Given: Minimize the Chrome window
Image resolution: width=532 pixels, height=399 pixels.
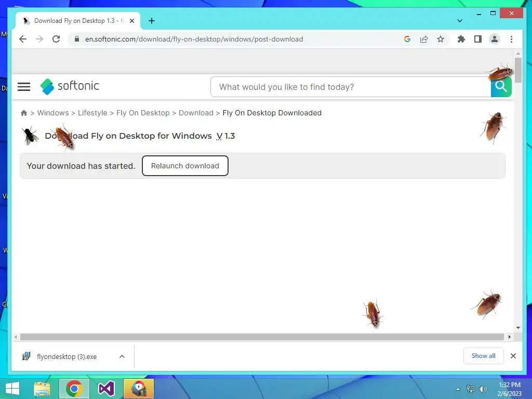Looking at the screenshot, I should (478, 14).
